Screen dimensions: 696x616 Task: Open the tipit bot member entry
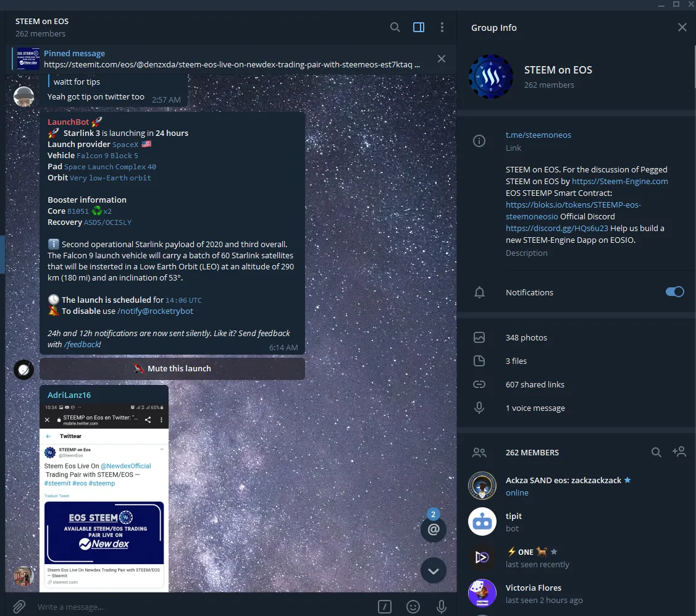point(576,522)
